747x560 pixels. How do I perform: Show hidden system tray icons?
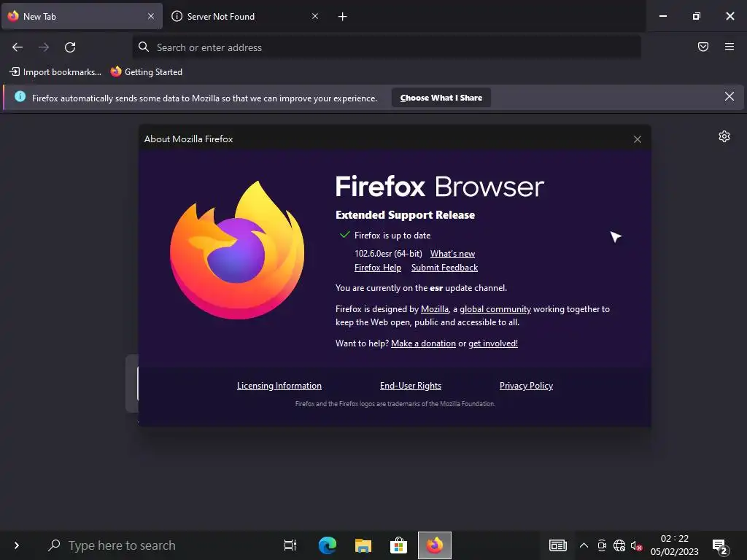(584, 545)
